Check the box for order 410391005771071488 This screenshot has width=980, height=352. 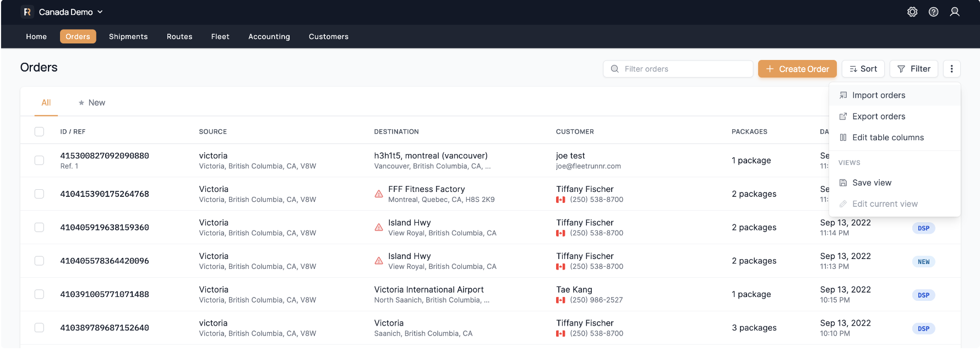click(39, 294)
